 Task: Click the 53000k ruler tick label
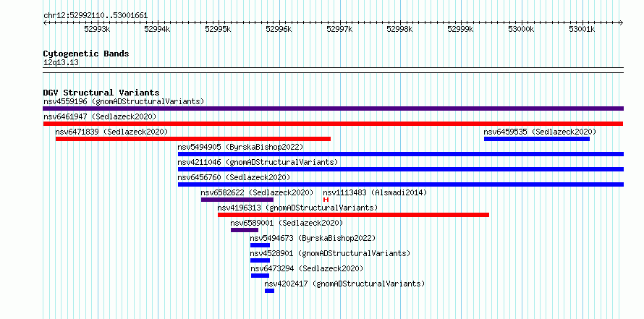point(521,29)
